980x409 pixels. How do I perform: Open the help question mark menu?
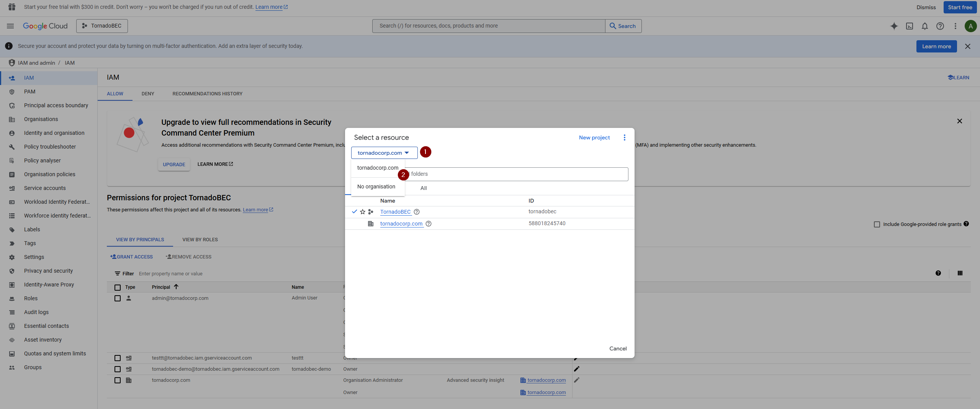(940, 26)
